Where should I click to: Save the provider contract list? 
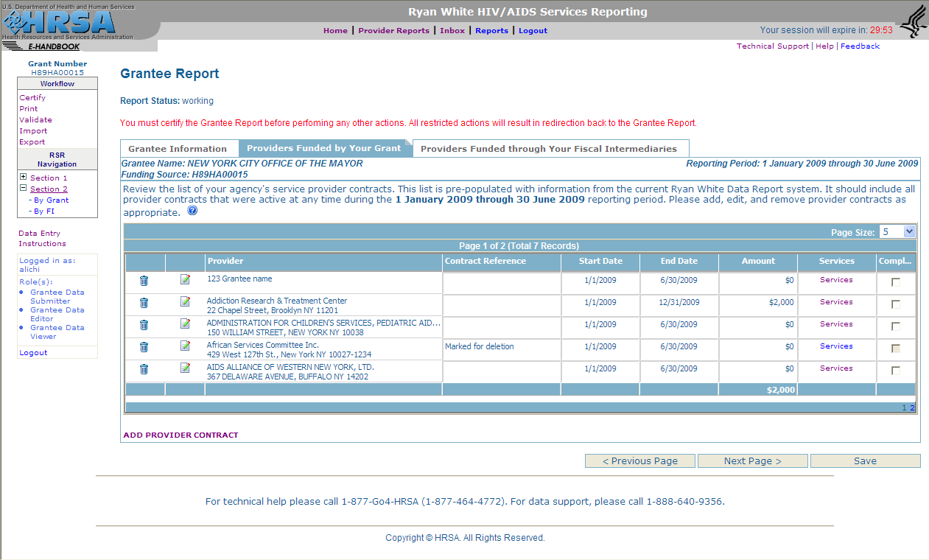point(865,461)
